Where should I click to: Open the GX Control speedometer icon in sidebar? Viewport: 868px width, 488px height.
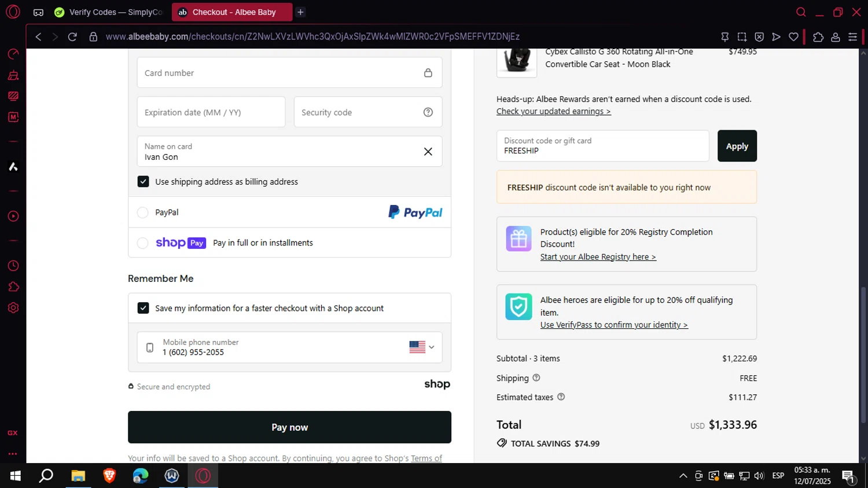(x=13, y=54)
